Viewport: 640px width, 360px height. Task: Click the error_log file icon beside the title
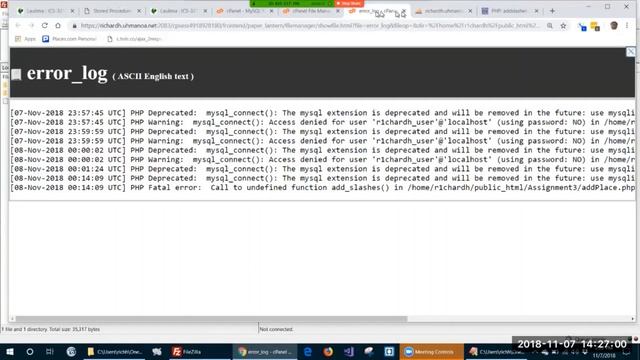coord(16,74)
